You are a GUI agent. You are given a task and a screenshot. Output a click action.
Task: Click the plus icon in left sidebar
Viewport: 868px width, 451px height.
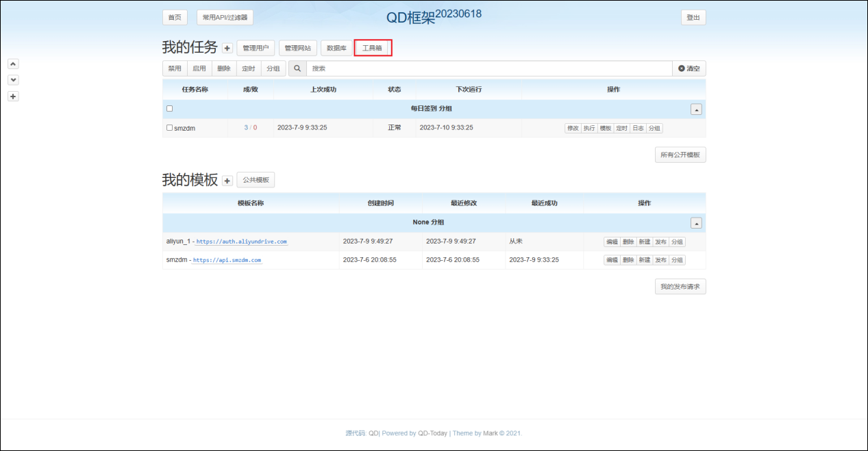[x=13, y=96]
